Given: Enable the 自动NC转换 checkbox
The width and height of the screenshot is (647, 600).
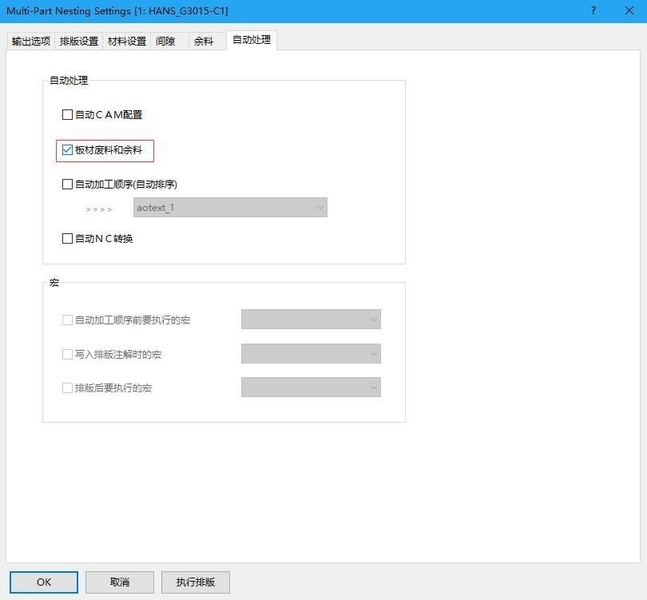Looking at the screenshot, I should [x=67, y=239].
